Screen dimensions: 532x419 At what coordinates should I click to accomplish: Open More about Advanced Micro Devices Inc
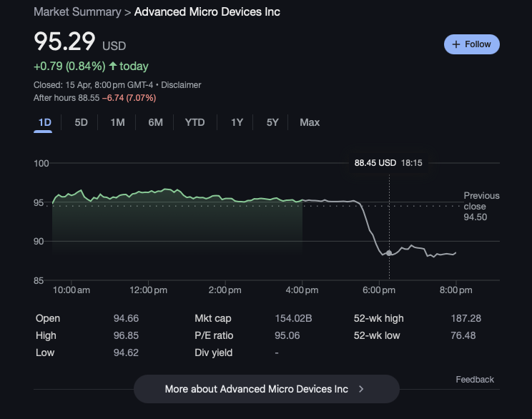(267, 389)
